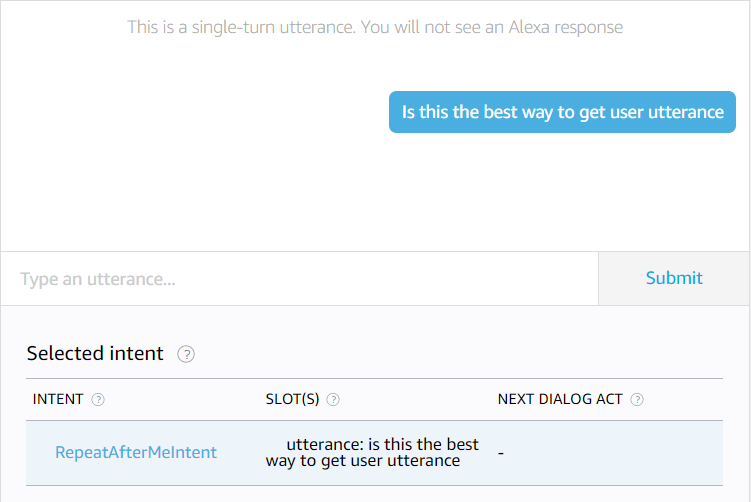Click the single-turn utterance notice text
The height and width of the screenshot is (502, 751).
point(375,27)
